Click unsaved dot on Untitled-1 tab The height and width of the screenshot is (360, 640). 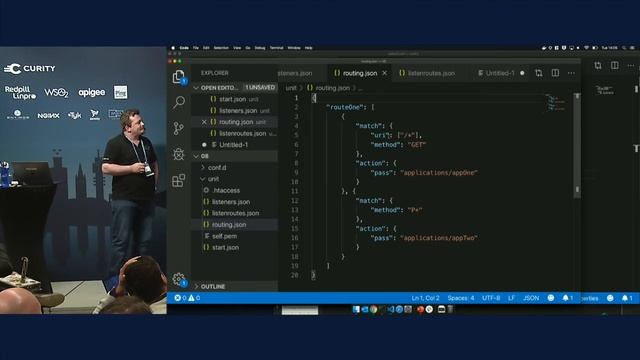pos(522,73)
